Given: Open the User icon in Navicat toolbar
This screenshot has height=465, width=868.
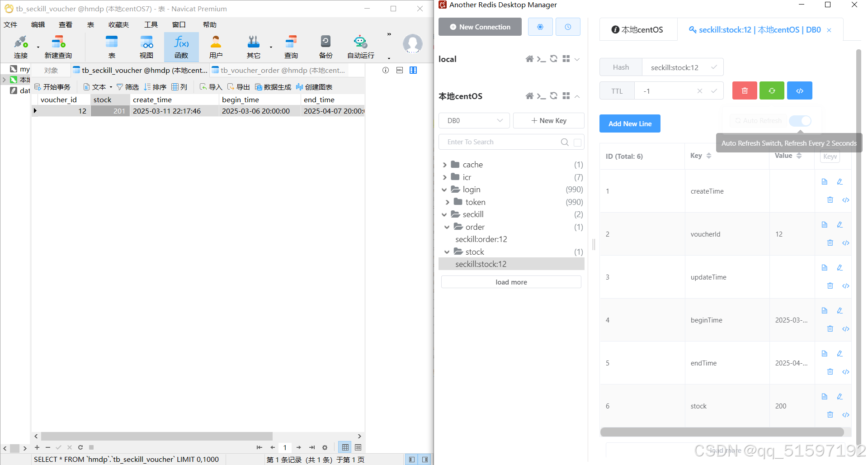Looking at the screenshot, I should 216,47.
